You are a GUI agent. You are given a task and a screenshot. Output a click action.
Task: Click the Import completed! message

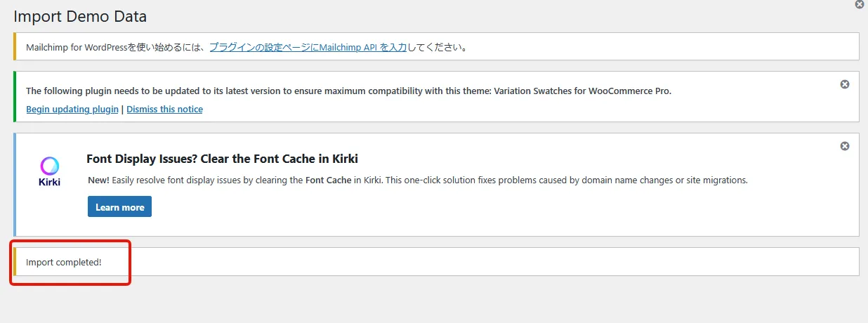pyautogui.click(x=64, y=262)
